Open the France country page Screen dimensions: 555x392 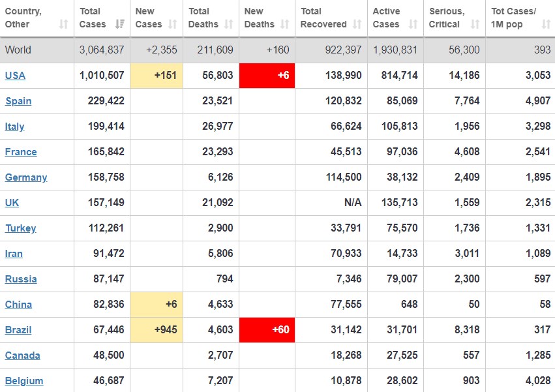[21, 152]
